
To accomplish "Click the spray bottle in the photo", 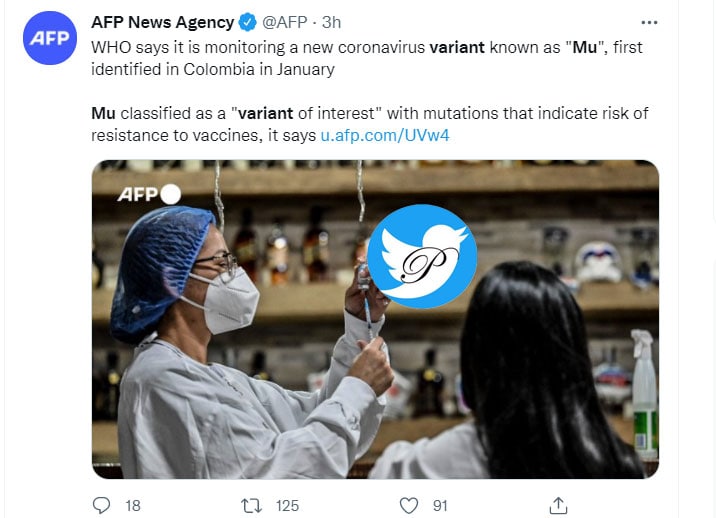I will (x=644, y=394).
